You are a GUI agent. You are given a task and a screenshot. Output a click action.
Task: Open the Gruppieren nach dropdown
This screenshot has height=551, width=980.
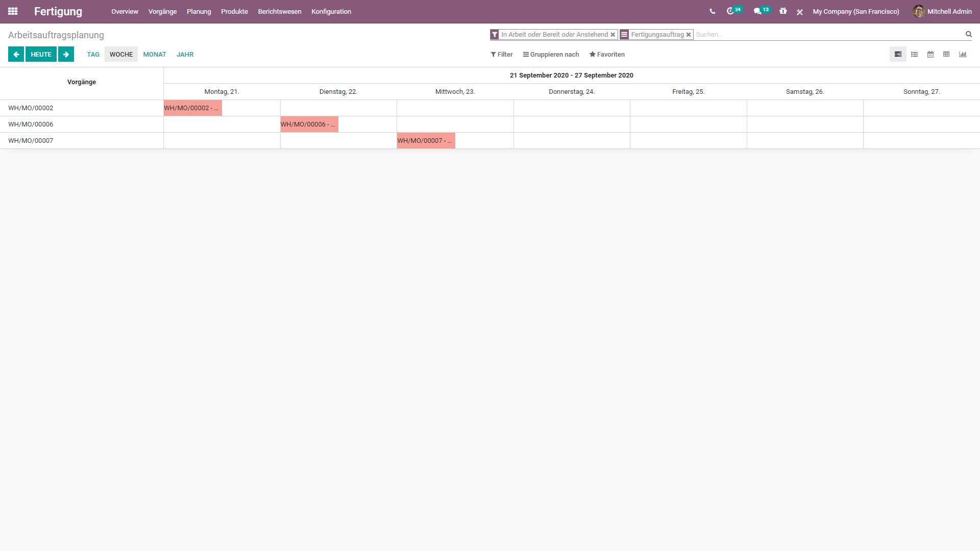(551, 54)
